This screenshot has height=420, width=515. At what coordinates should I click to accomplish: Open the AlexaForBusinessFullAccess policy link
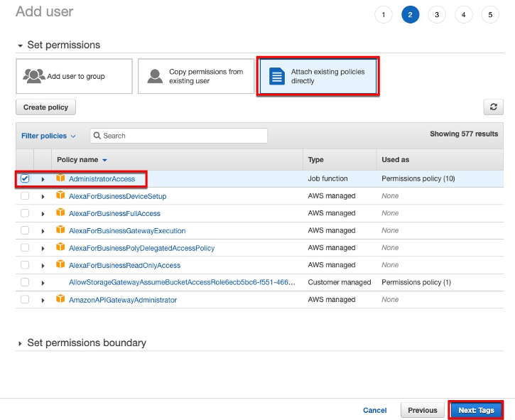(114, 213)
